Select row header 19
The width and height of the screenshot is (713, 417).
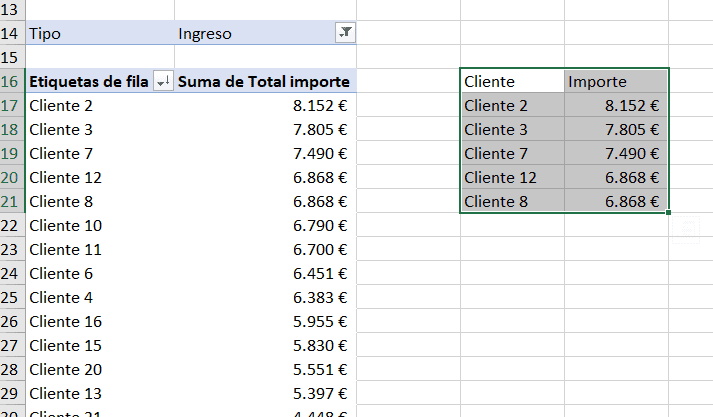point(12,154)
